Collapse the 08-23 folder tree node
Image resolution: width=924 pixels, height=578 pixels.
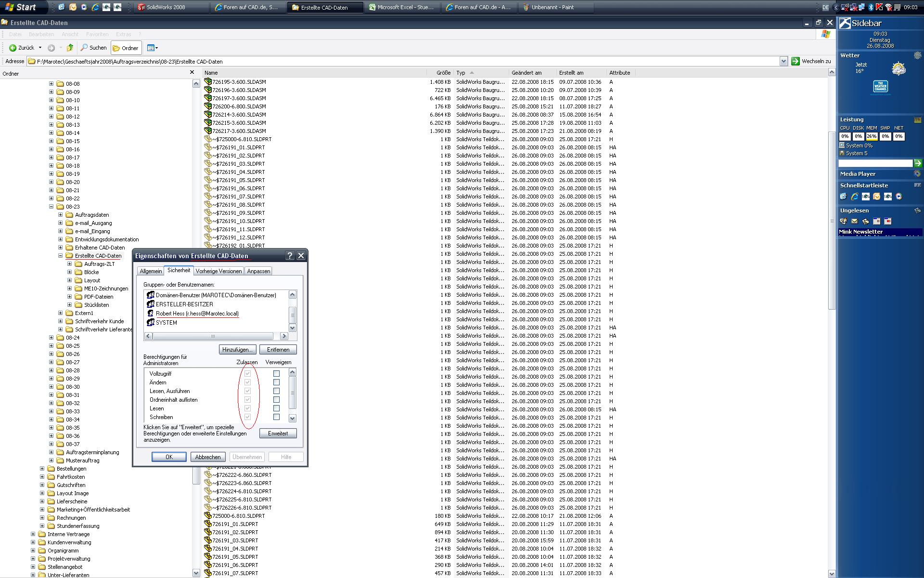[51, 207]
